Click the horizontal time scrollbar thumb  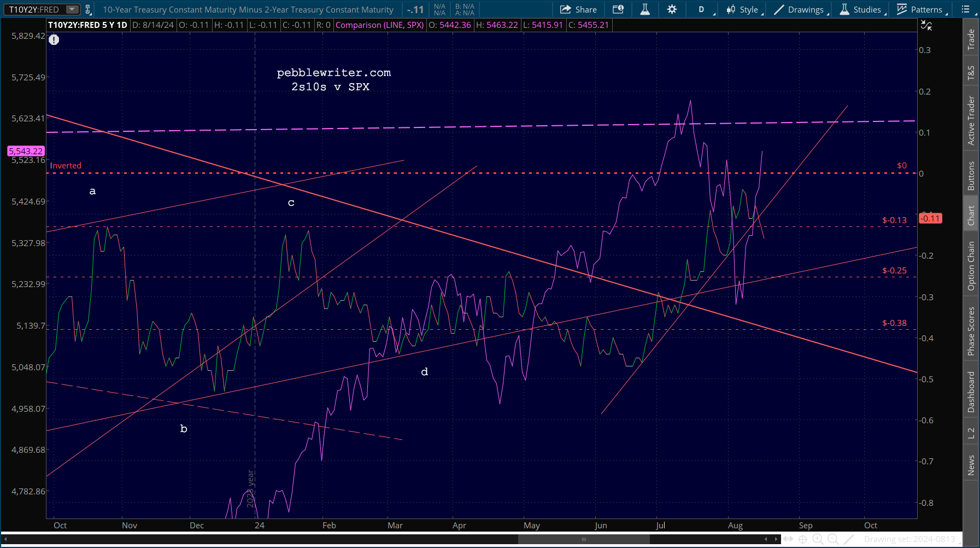[x=583, y=539]
